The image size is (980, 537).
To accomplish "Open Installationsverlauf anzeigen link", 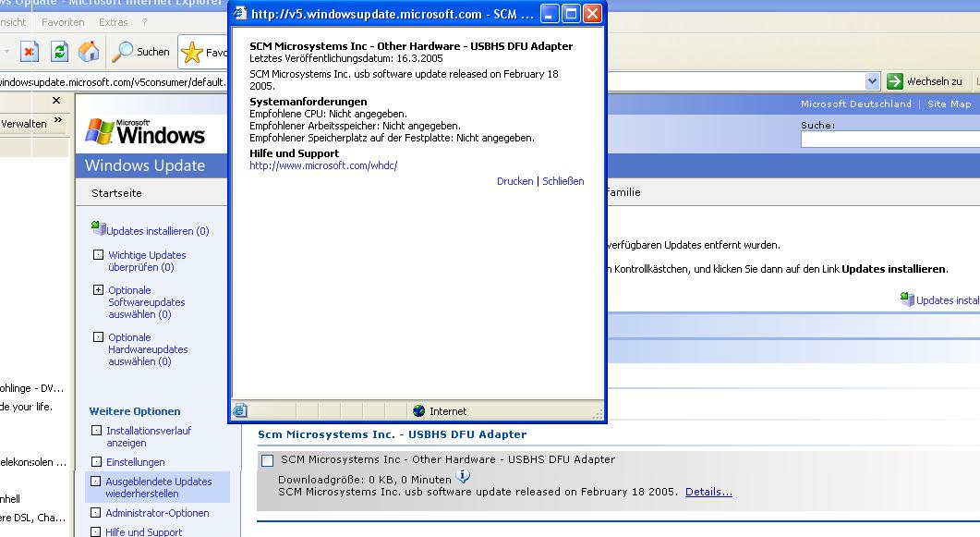I will [149, 436].
